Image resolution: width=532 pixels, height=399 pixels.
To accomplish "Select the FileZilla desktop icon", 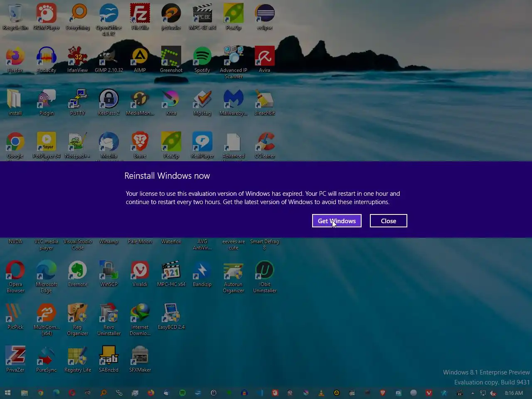I will coord(140,17).
